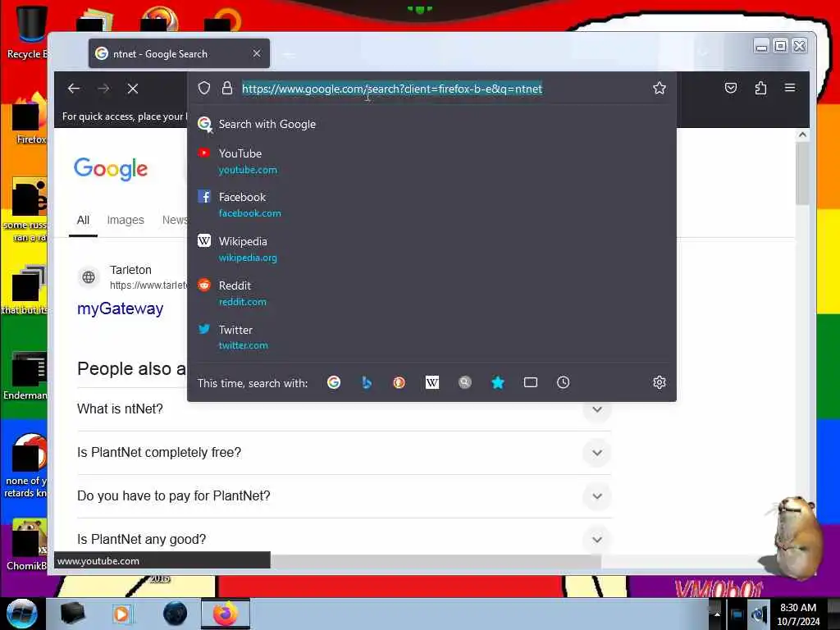Go back with the Firefox back arrow
Screen dimensions: 840x630
pyautogui.click(x=74, y=89)
